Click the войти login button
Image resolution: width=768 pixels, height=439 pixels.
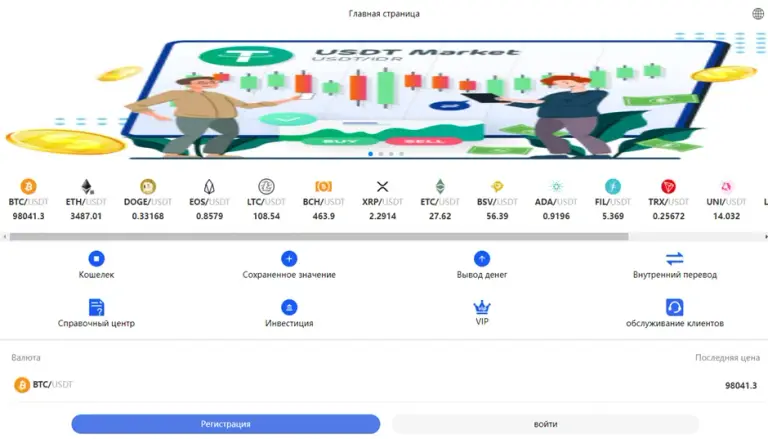pyautogui.click(x=546, y=424)
